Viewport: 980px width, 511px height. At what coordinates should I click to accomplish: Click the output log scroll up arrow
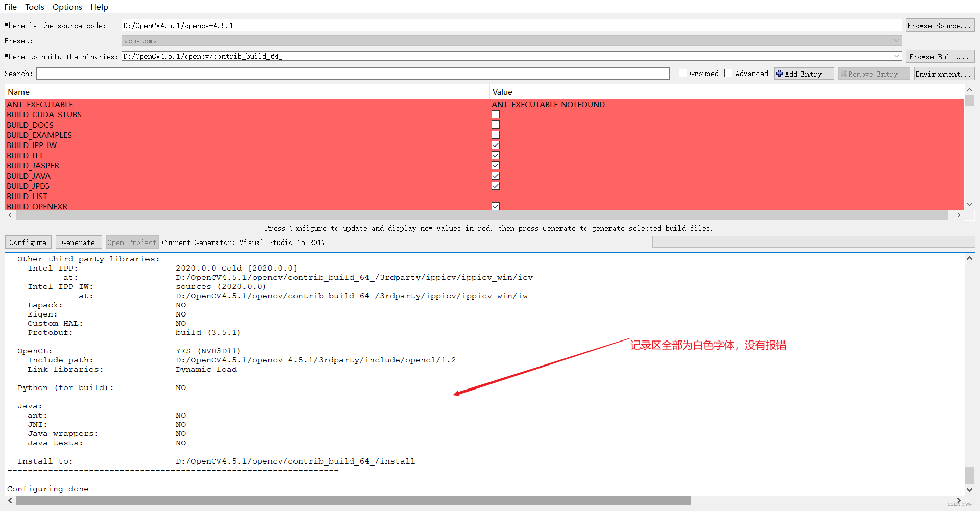click(x=969, y=258)
